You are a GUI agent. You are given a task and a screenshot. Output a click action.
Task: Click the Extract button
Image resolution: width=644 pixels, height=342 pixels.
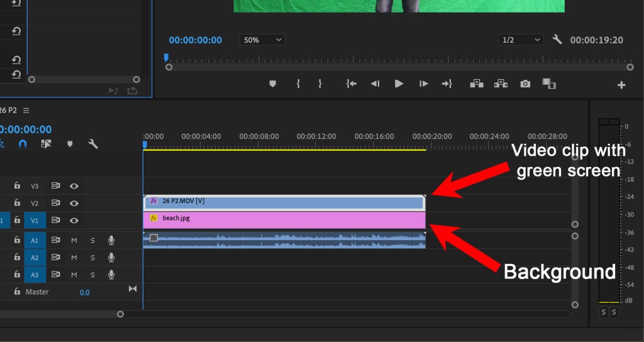click(501, 84)
